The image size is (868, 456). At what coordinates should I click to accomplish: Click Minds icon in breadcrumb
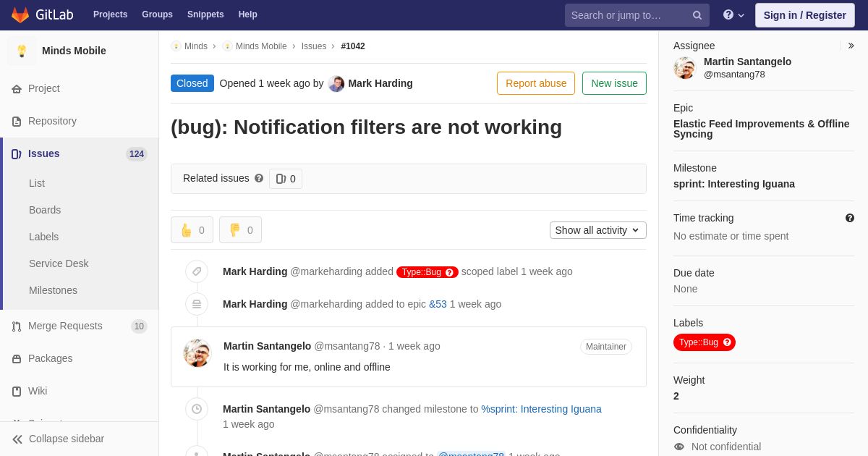[176, 46]
